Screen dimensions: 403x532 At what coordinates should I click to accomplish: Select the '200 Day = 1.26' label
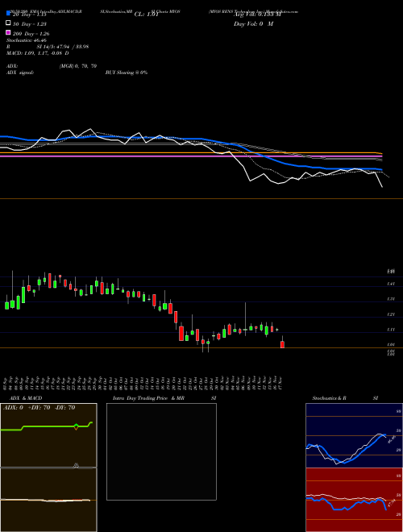coord(31,34)
